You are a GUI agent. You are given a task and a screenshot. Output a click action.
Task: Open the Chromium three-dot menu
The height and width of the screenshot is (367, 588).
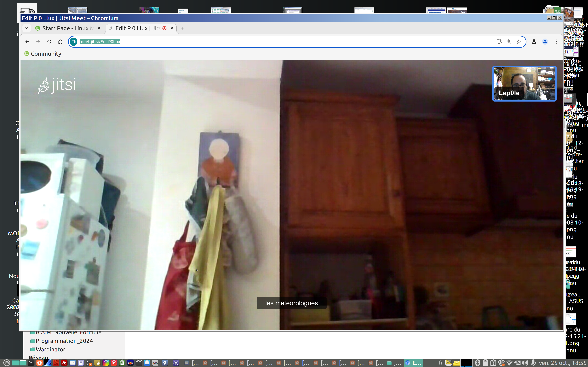pos(556,42)
